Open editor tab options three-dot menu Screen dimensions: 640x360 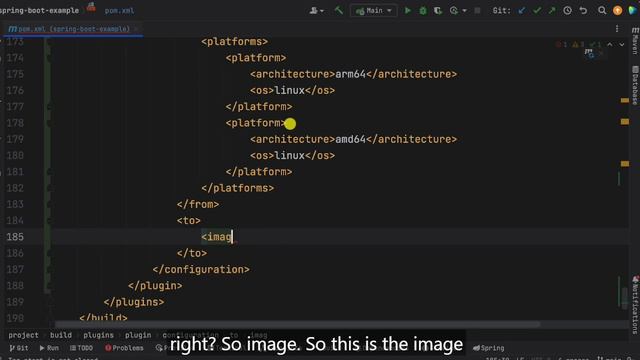pos(617,29)
